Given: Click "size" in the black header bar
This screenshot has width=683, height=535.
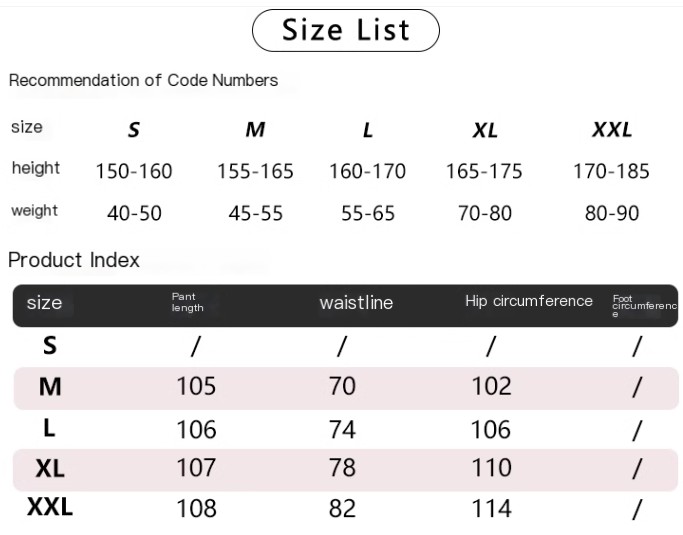Looking at the screenshot, I should (x=44, y=303).
